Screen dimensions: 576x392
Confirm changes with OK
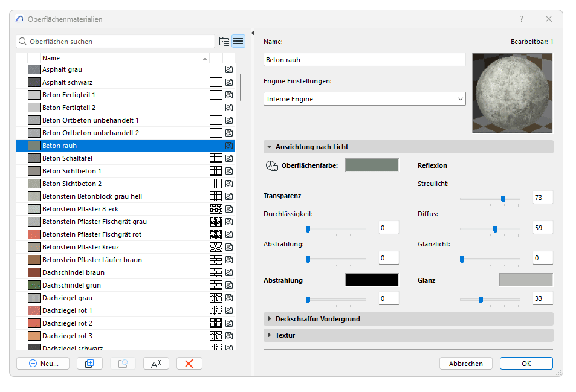click(x=525, y=363)
